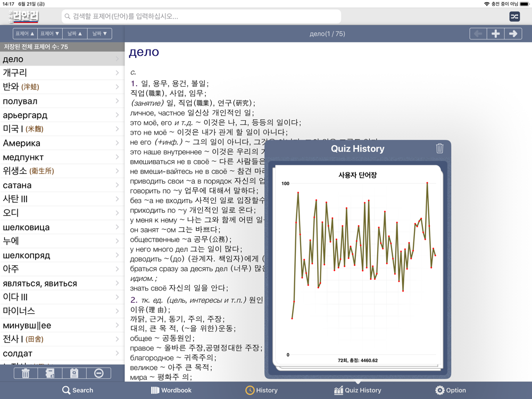Go to the previous word with left arrow
This screenshot has height=399, width=532.
[478, 34]
